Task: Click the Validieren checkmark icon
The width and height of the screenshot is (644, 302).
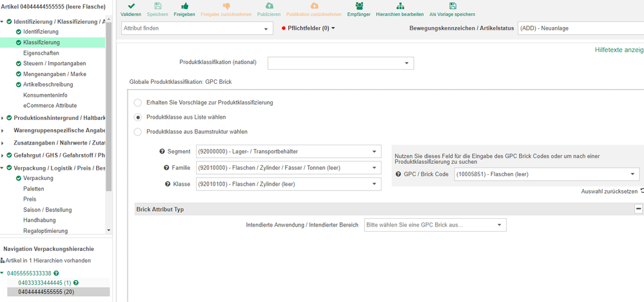Action: [131, 6]
